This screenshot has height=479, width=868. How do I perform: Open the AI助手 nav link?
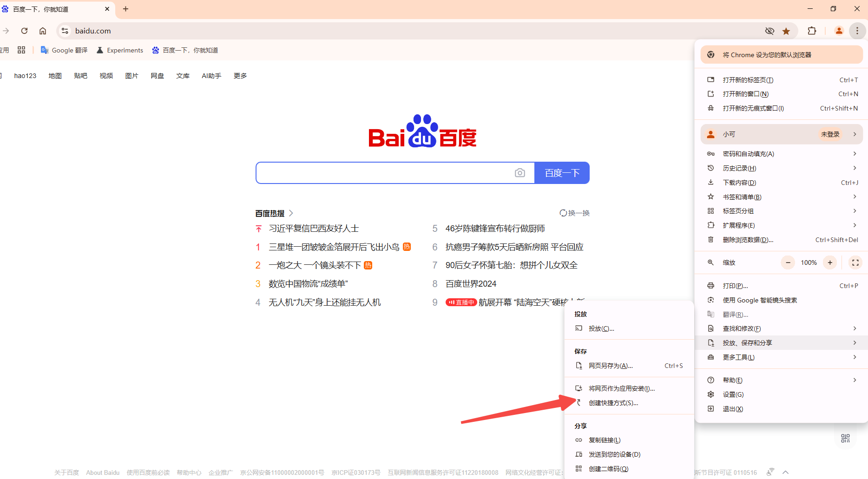point(211,76)
